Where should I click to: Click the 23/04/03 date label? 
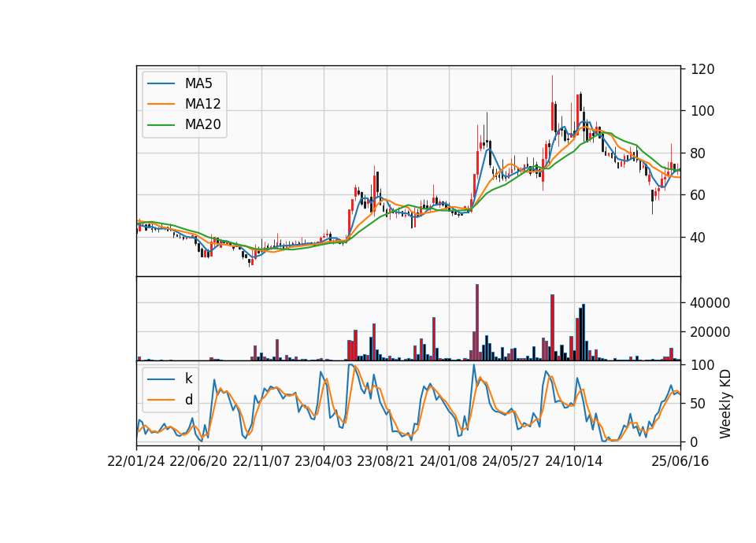[324, 461]
